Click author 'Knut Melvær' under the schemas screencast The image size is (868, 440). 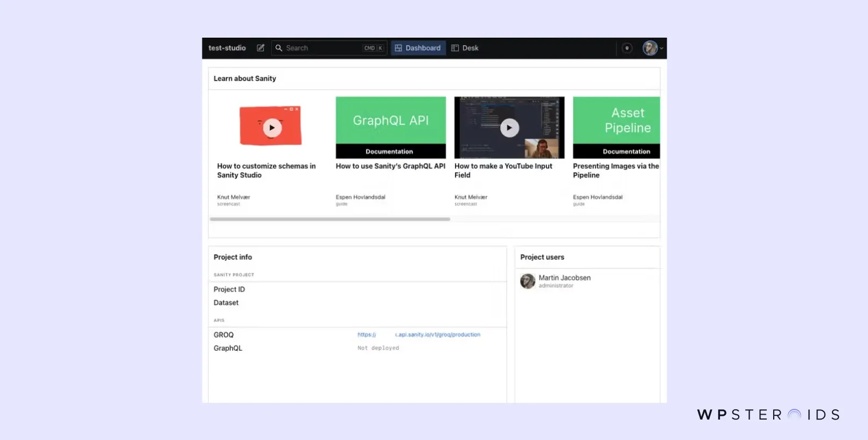tap(234, 197)
